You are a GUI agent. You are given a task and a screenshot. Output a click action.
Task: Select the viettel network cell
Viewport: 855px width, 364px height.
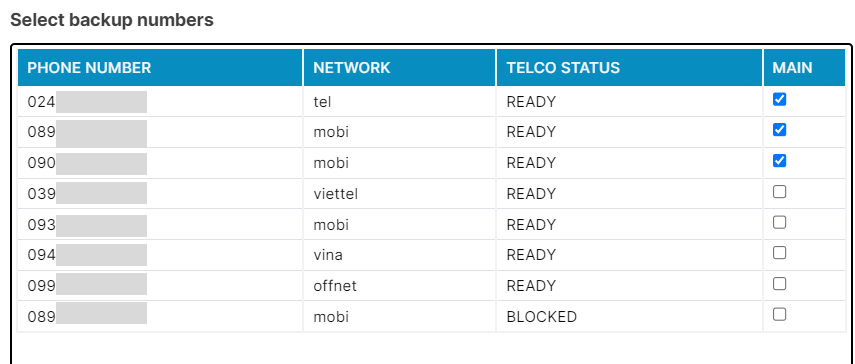click(x=400, y=194)
